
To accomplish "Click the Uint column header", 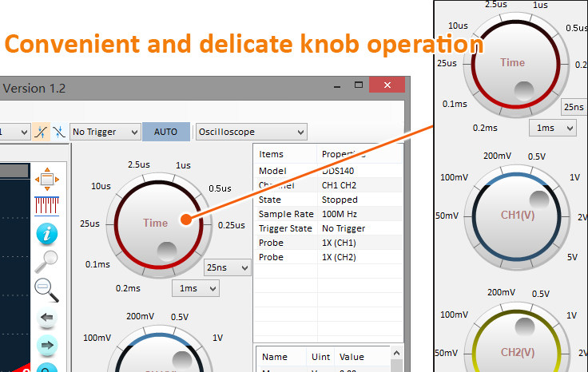I will click(x=320, y=357).
